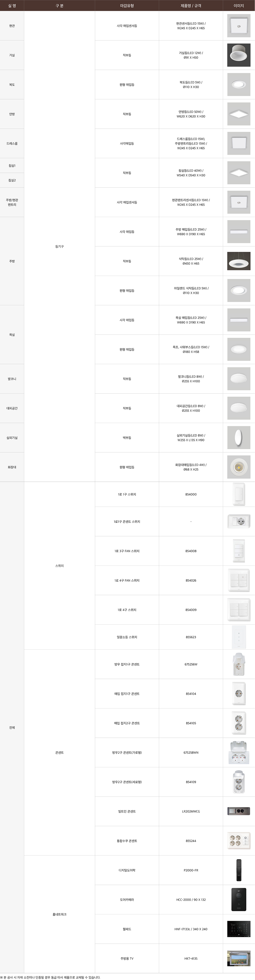
Task: Click the 홈네트워크 category cell
Action: click(x=59, y=914)
